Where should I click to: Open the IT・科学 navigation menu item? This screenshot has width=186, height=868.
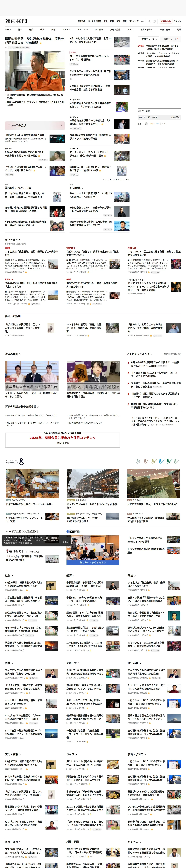pyautogui.click(x=99, y=30)
